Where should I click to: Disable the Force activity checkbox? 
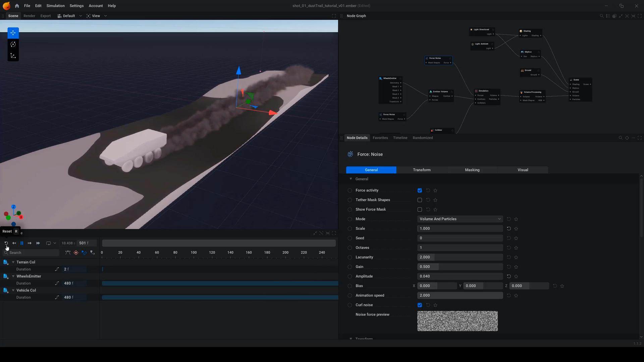[x=420, y=190]
